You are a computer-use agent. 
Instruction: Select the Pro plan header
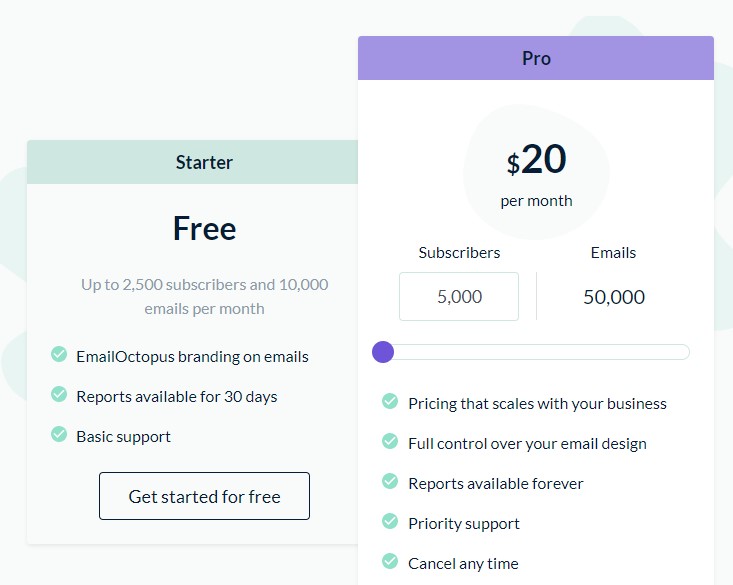(536, 58)
